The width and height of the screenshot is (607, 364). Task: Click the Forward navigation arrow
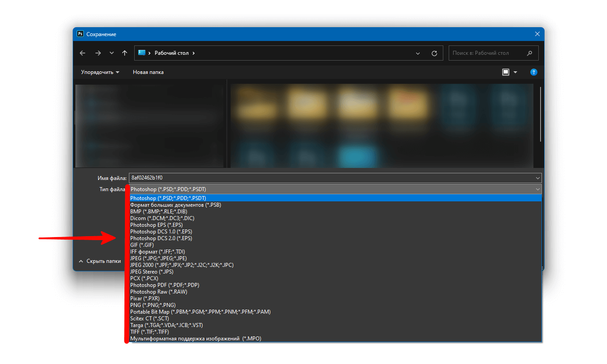point(98,53)
